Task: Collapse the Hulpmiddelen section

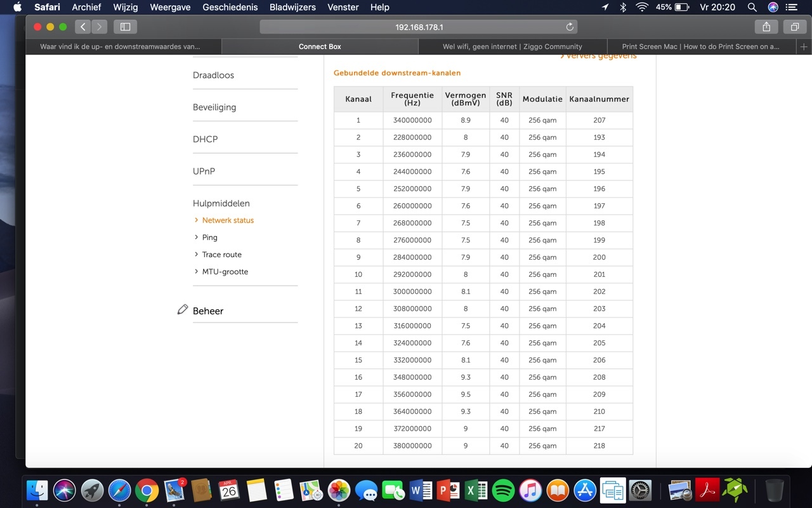Action: [221, 203]
